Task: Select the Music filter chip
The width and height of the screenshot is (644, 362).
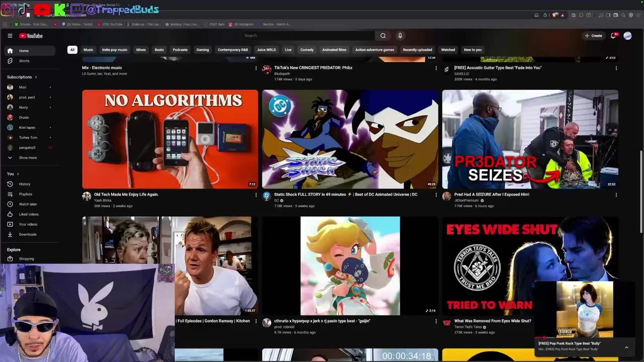Action: click(88, 50)
